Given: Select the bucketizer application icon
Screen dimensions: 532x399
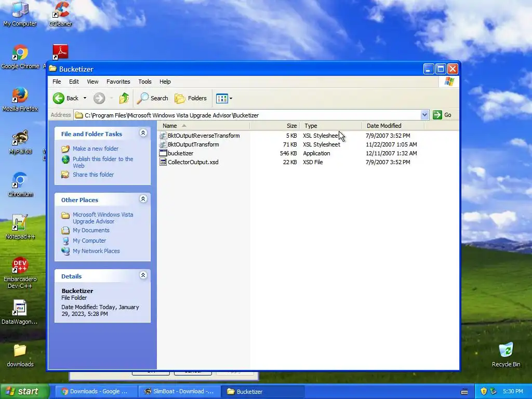Looking at the screenshot, I should pyautogui.click(x=163, y=153).
